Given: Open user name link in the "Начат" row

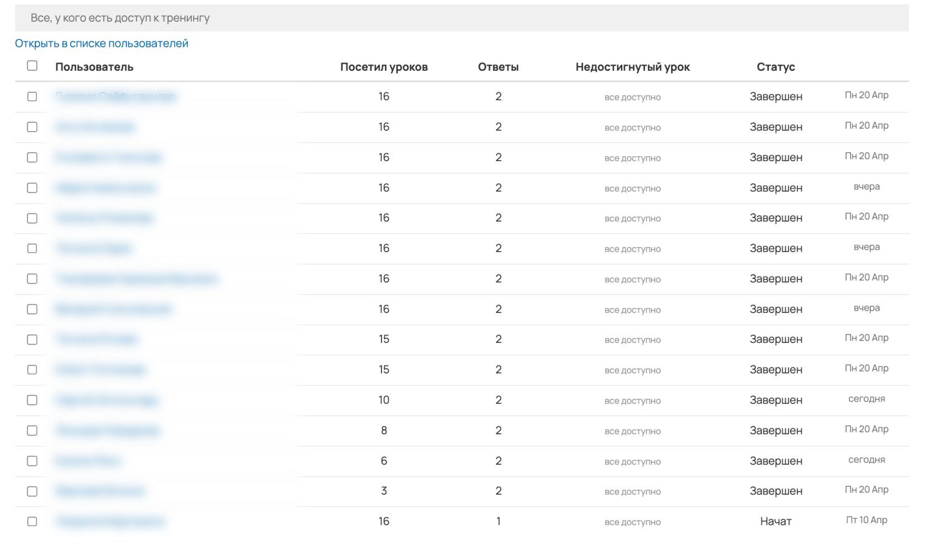Looking at the screenshot, I should (110, 522).
